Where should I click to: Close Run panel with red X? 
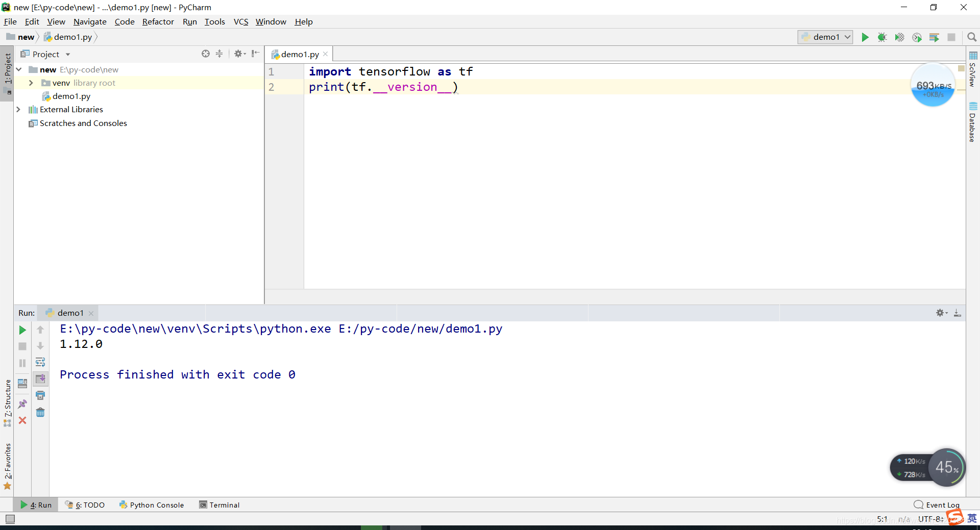(22, 420)
